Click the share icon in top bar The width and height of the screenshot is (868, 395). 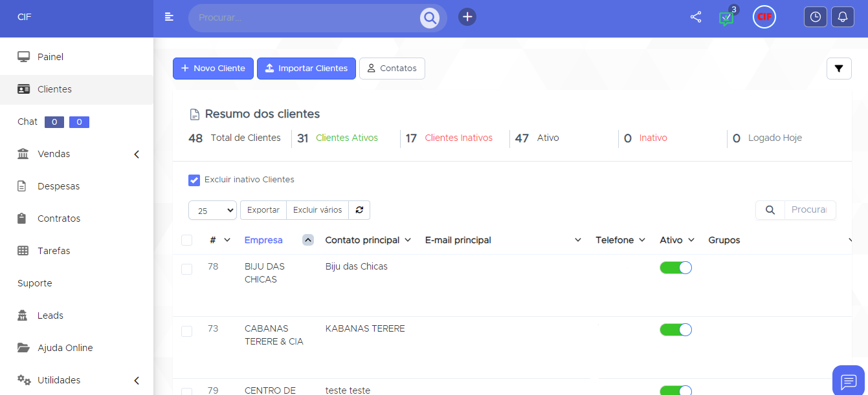[x=696, y=17]
